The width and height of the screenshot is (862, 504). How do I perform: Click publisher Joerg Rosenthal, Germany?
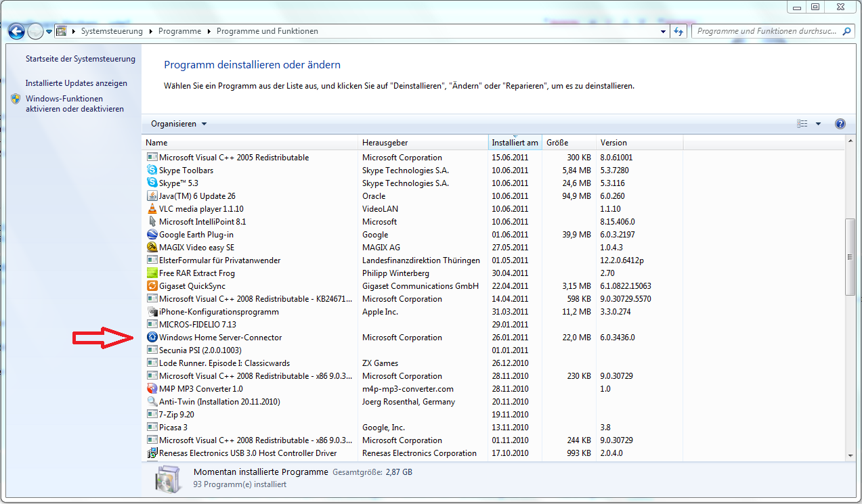pos(408,402)
